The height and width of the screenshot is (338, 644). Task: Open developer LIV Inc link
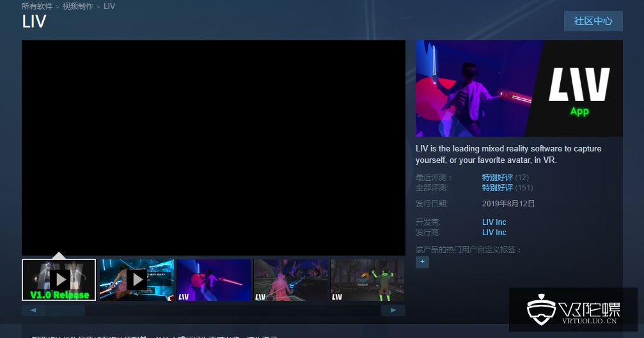pyautogui.click(x=494, y=222)
